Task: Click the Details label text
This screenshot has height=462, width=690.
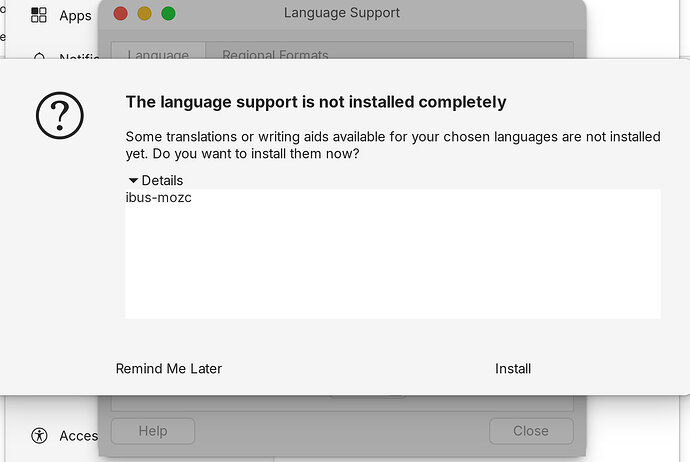Action: (x=162, y=181)
